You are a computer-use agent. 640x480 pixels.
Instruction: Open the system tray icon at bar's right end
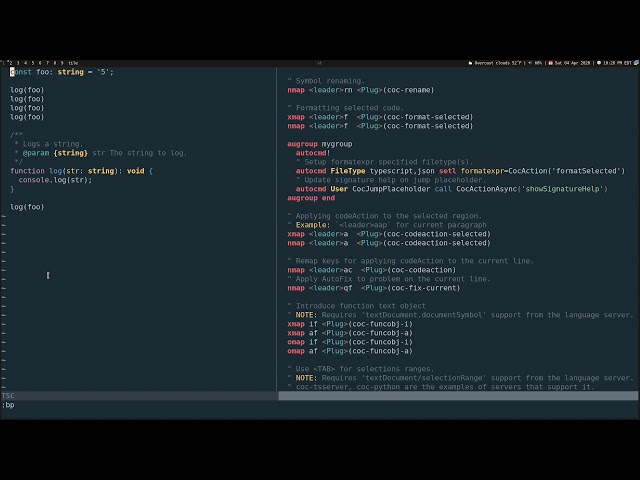(x=636, y=63)
